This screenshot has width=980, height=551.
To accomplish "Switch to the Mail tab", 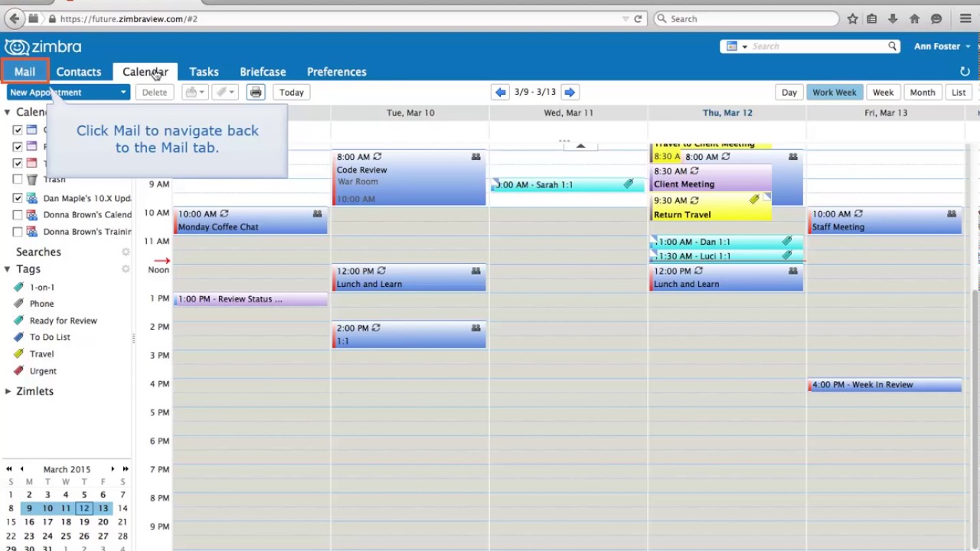I will 24,72.
